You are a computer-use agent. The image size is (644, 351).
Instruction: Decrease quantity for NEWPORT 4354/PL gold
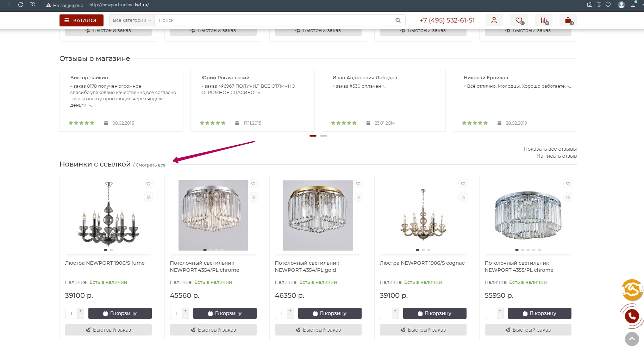pyautogui.click(x=290, y=316)
